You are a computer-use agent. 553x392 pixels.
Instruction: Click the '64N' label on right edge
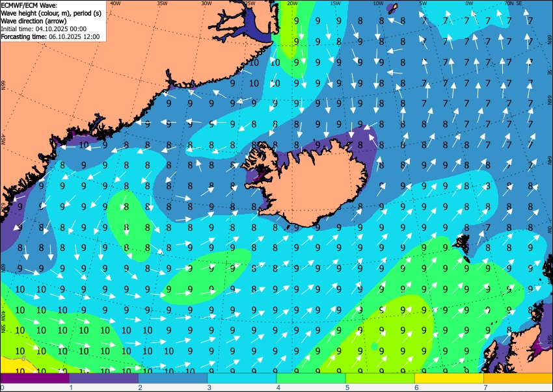click(x=550, y=160)
